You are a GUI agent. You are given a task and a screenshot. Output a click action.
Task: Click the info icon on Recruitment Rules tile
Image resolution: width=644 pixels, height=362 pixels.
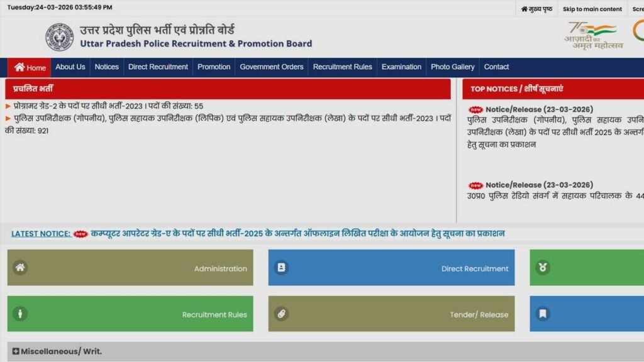click(x=19, y=314)
